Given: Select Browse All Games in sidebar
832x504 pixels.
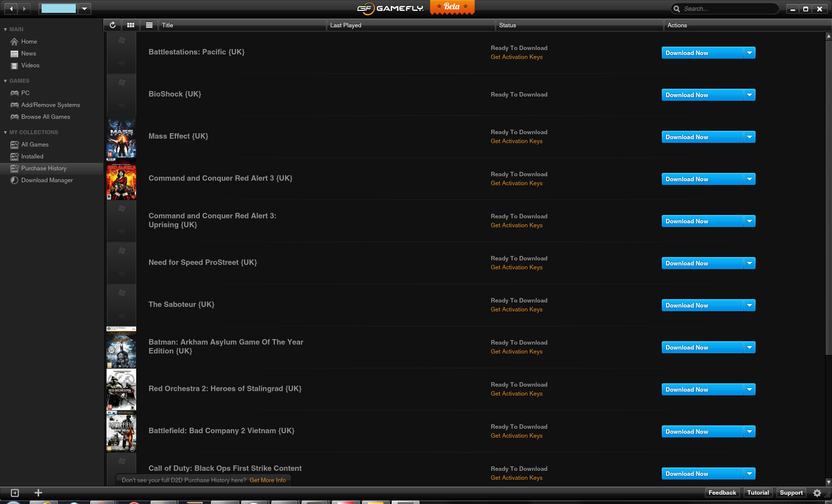Looking at the screenshot, I should pyautogui.click(x=52, y=117).
